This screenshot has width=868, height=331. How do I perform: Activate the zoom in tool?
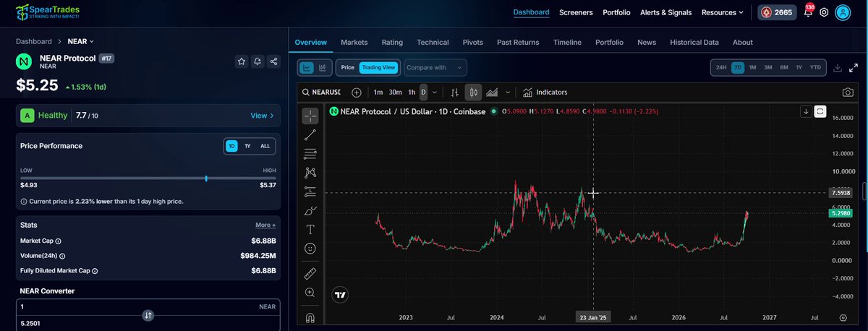(310, 293)
